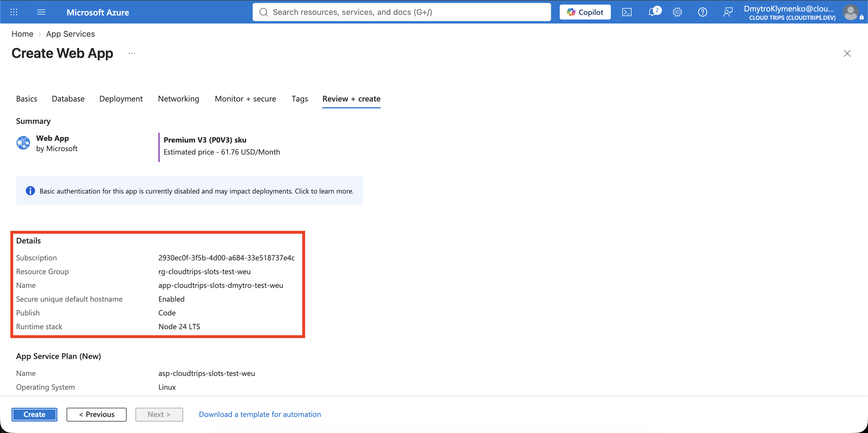Click the Summary heading

coord(33,121)
